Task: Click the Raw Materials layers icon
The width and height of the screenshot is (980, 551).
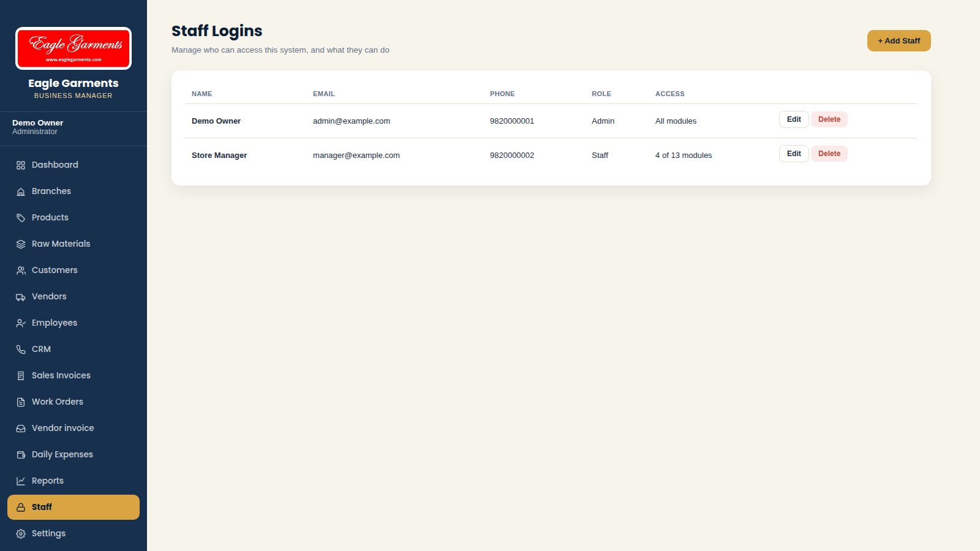Action: 21,244
